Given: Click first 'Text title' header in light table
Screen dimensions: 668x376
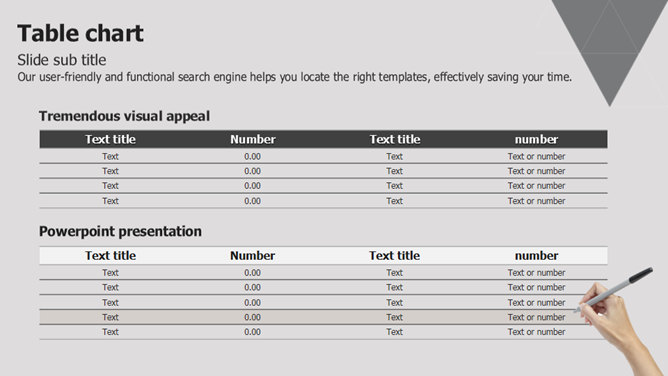Looking at the screenshot, I should (x=110, y=255).
